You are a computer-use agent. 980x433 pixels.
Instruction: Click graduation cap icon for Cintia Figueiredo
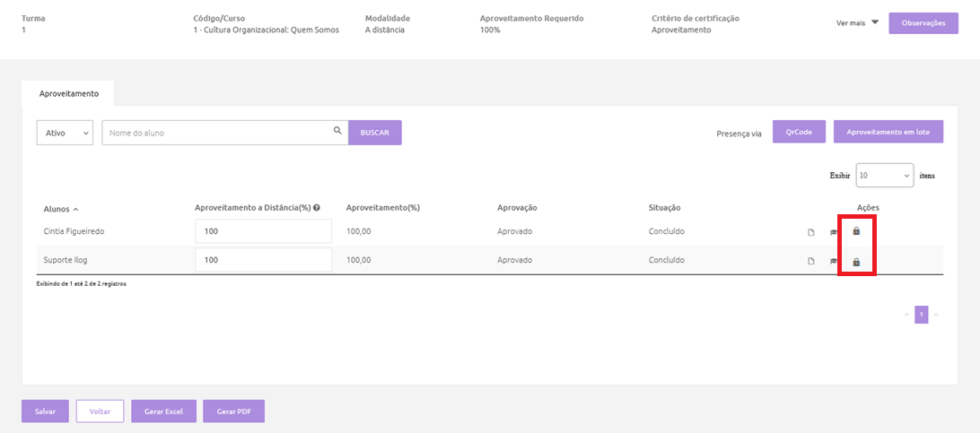click(x=833, y=233)
